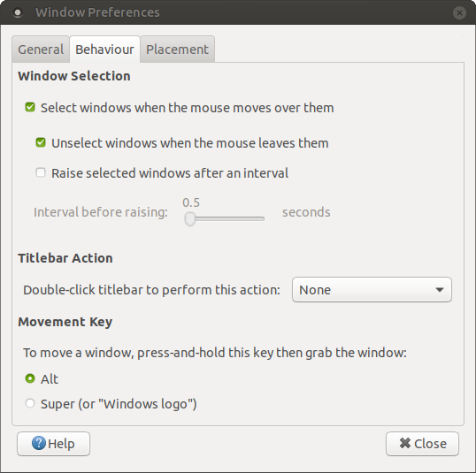The width and height of the screenshot is (476, 473).
Task: Click the Close button label
Action: (430, 444)
